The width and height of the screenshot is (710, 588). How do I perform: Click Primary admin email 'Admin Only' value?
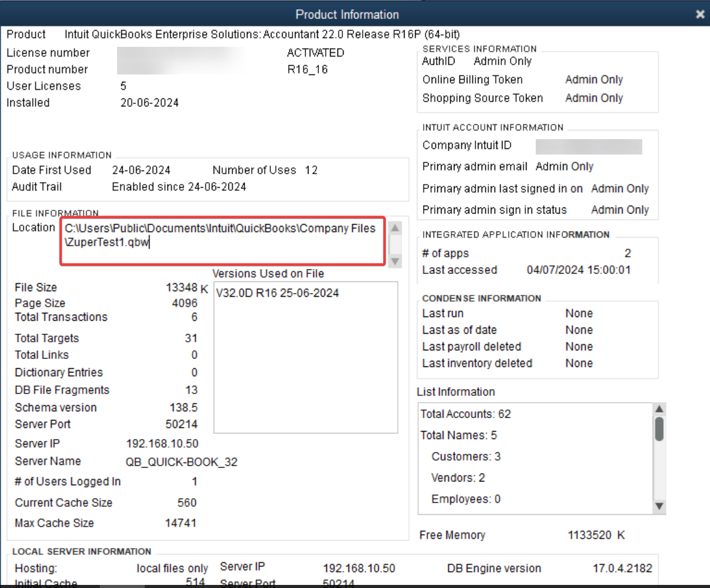point(564,167)
